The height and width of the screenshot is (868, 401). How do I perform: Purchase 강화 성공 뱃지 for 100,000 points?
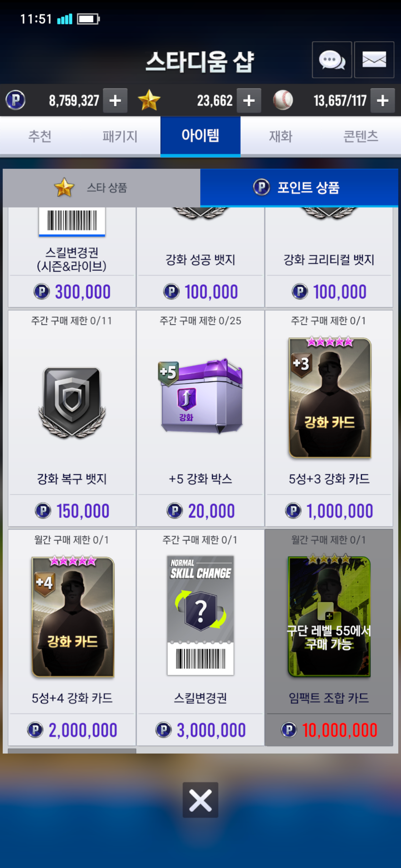[x=200, y=292]
